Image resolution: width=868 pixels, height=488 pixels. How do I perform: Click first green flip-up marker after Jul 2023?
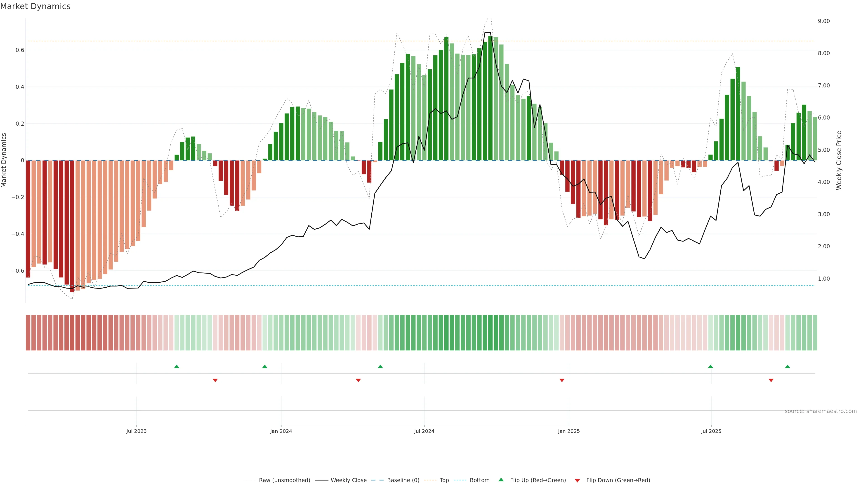(177, 366)
